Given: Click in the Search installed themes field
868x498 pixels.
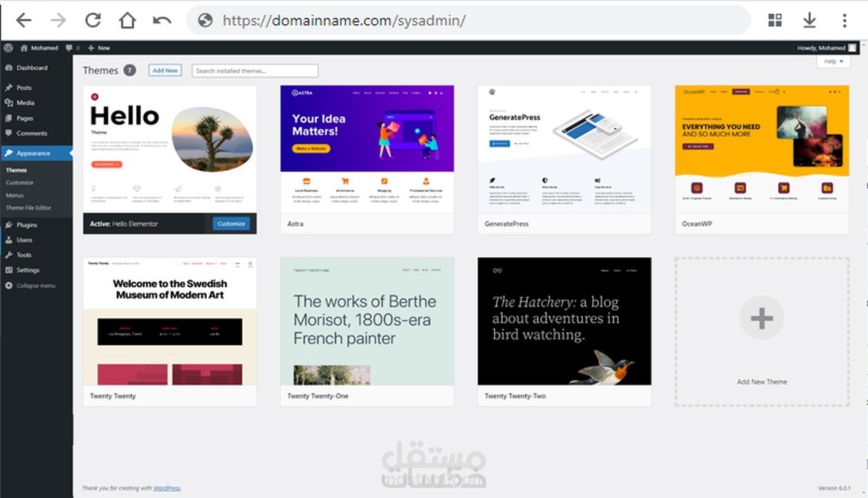Looking at the screenshot, I should coord(255,71).
